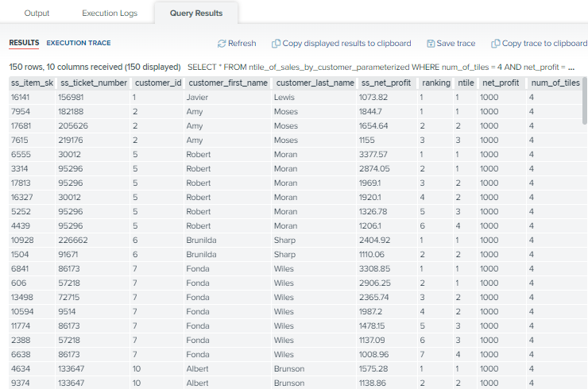The height and width of the screenshot is (389, 588).
Task: Select item cell 606
Action: click(32, 283)
